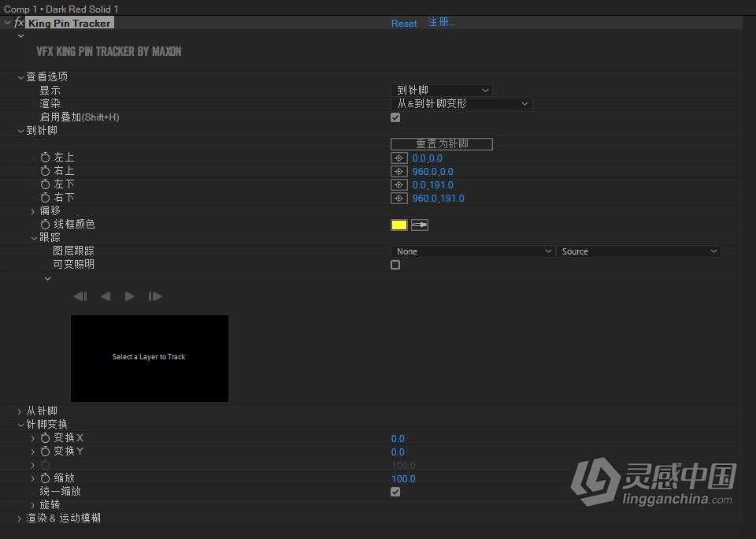Click the point picker crosshair for 右下
Image resolution: width=756 pixels, height=539 pixels.
398,199
